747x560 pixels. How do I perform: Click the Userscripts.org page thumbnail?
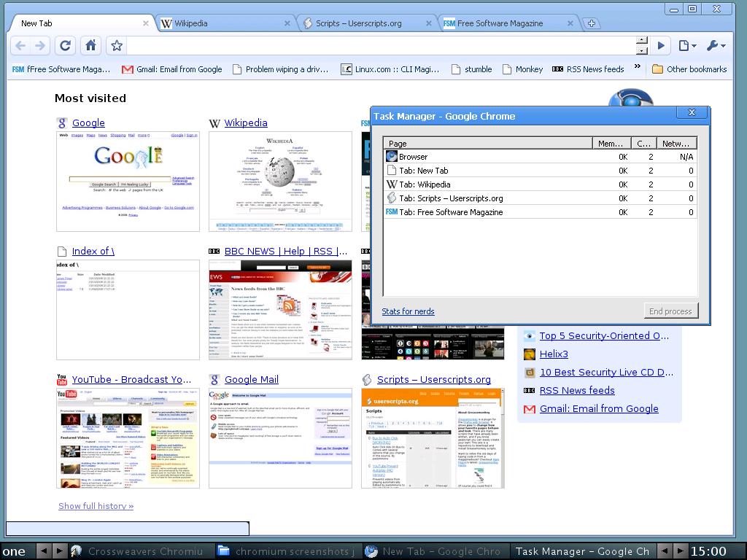433,438
